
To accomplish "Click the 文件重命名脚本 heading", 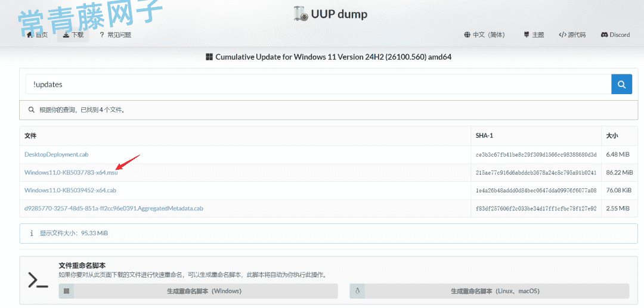I will (x=82, y=266).
